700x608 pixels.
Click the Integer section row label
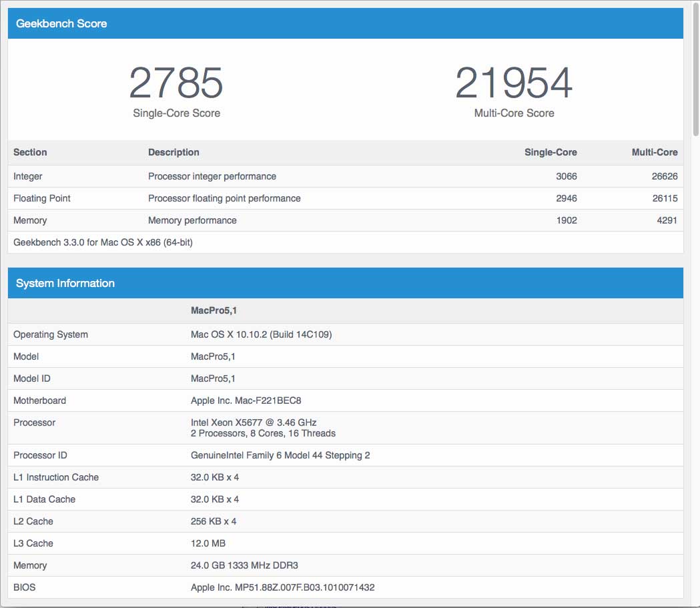pyautogui.click(x=27, y=176)
